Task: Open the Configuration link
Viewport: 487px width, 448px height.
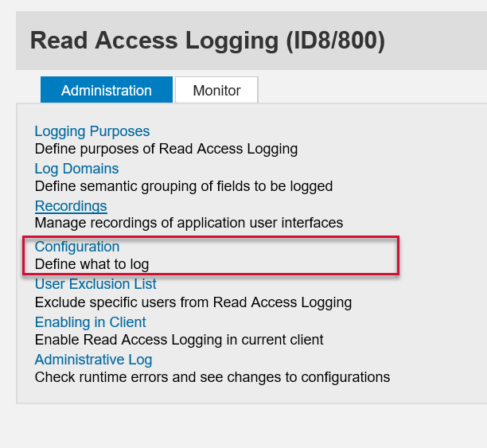Action: 77,247
